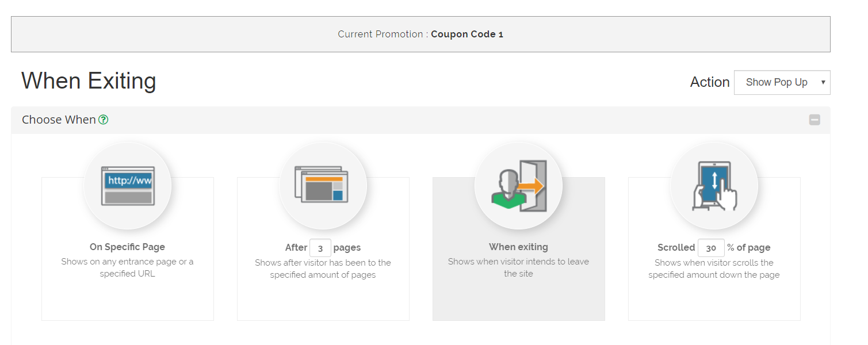Click the browser URL icon for On Specific Page
The width and height of the screenshot is (868, 345).
tap(128, 186)
